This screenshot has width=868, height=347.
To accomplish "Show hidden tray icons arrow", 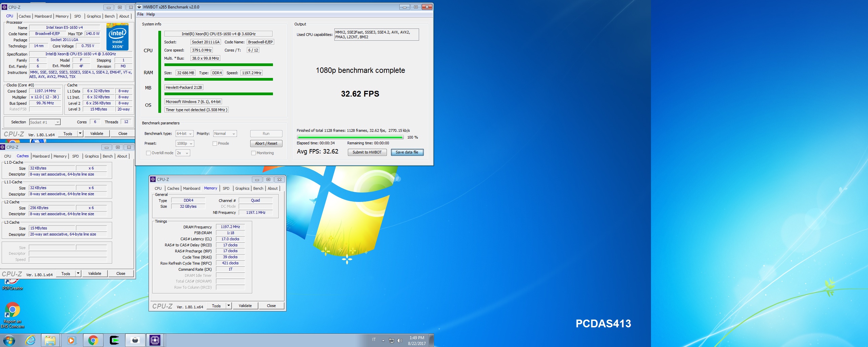I will [x=383, y=341].
